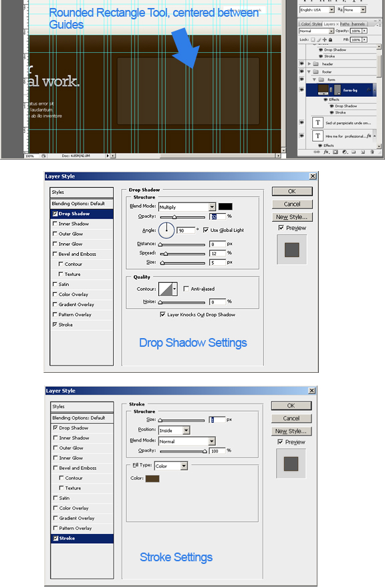Open Layers panel blend mode Normal dropdown
Screen dimensions: 385x588
click(316, 31)
